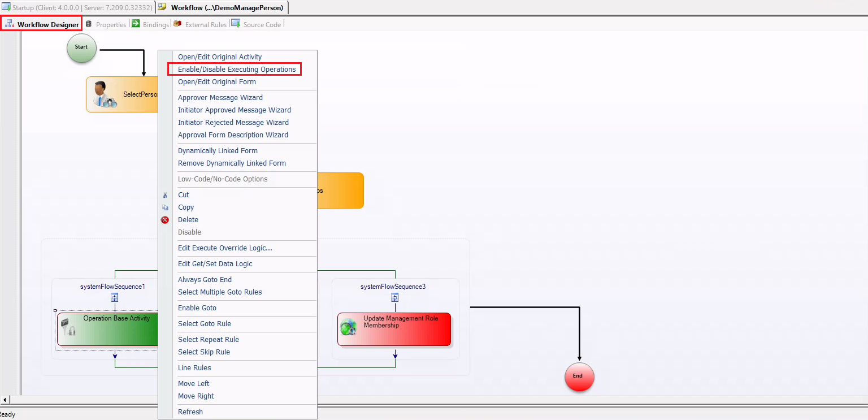
Task: Select the Workflow DemoManagePerson tab
Action: pos(222,7)
